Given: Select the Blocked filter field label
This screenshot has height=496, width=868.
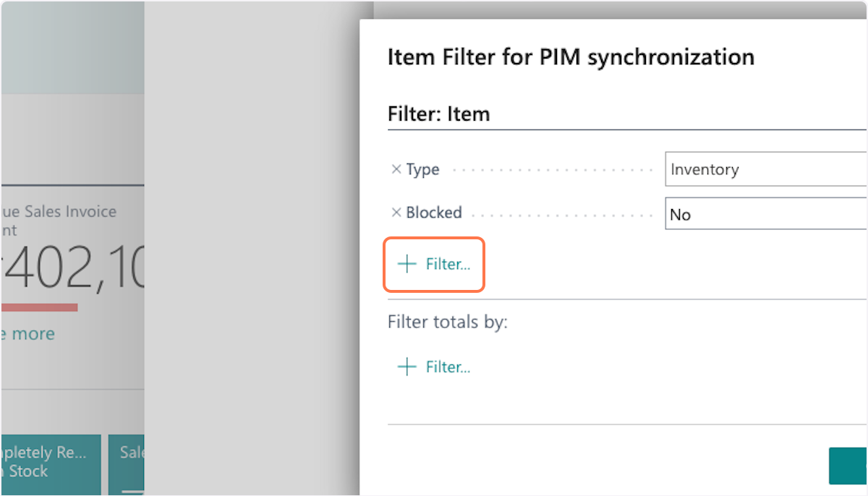Looking at the screenshot, I should [x=434, y=213].
